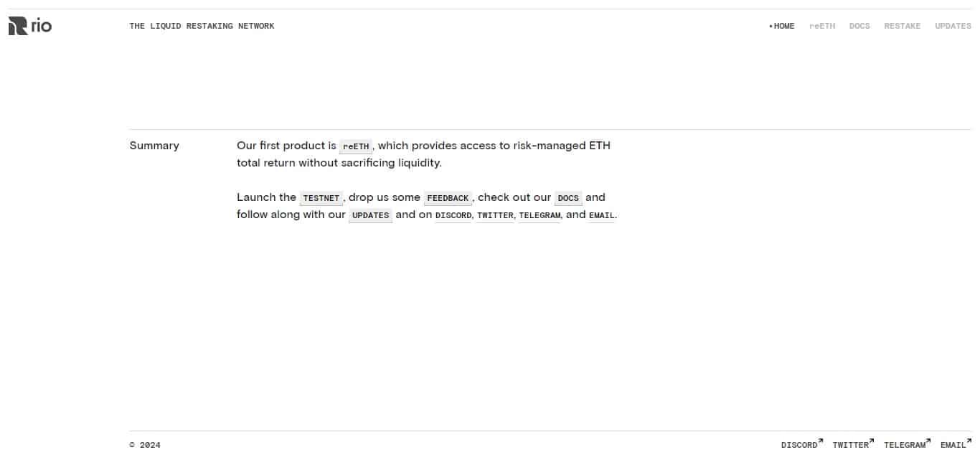Select RESTAKE in the top navigation
The image size is (980, 460).
coord(902,26)
